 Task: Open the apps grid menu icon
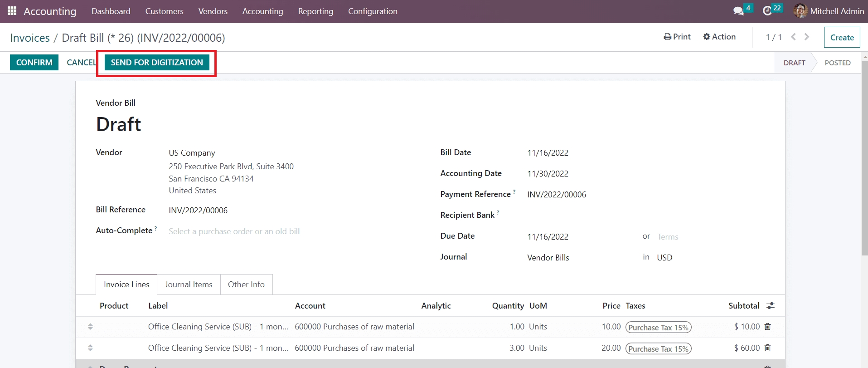(12, 11)
